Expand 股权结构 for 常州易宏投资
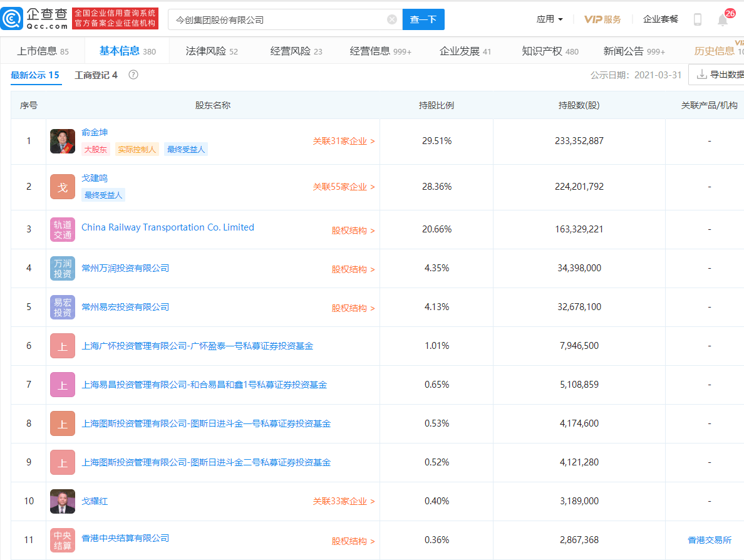Screen dimensions: 744x560 pos(353,308)
